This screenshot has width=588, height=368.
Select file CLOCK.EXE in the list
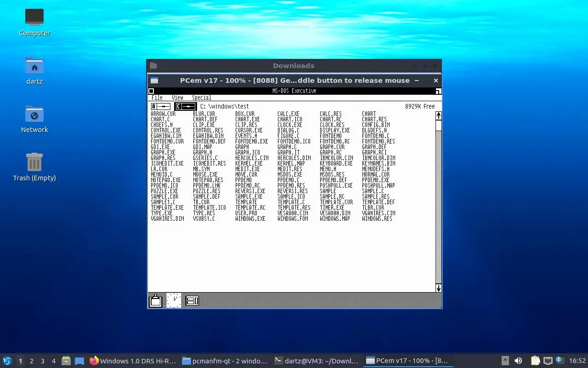(290, 125)
